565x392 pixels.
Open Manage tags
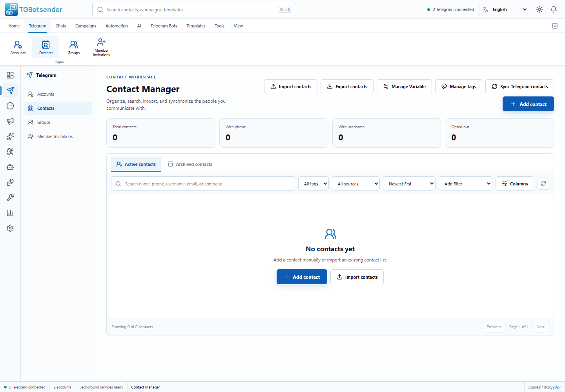(459, 86)
